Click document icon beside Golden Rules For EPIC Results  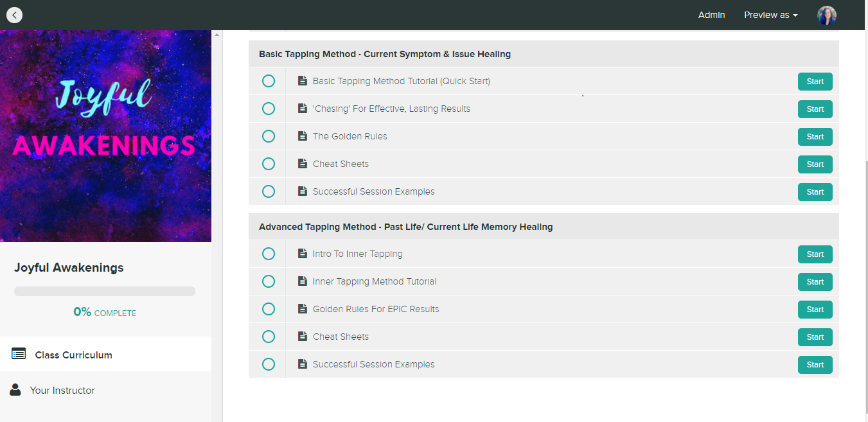coord(303,309)
